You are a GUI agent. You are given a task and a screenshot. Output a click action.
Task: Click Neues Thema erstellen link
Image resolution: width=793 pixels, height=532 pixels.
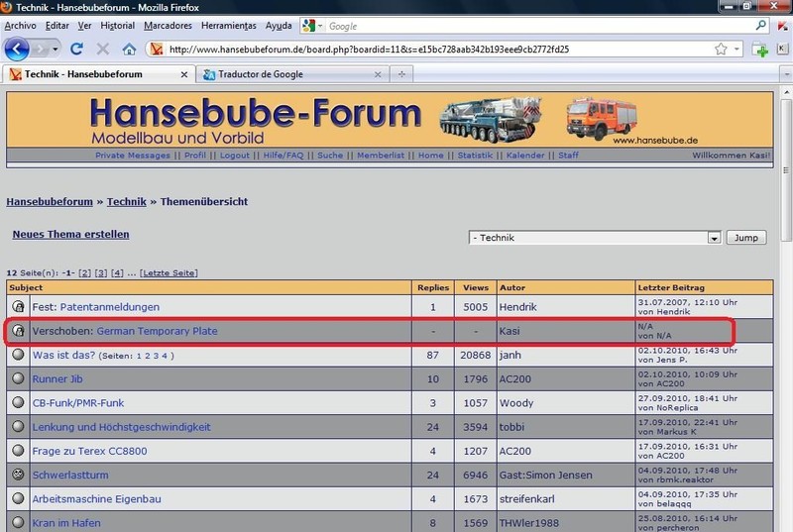(x=70, y=234)
